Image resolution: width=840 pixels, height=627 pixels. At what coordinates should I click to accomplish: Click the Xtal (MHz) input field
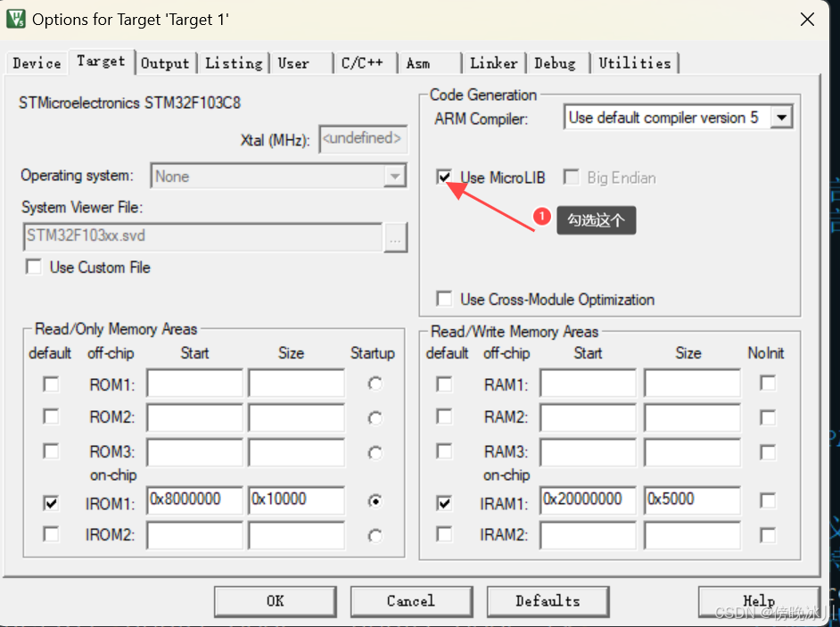pos(363,139)
